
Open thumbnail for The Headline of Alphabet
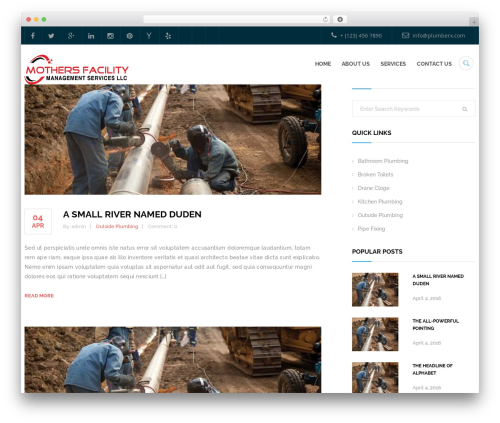[x=375, y=377]
